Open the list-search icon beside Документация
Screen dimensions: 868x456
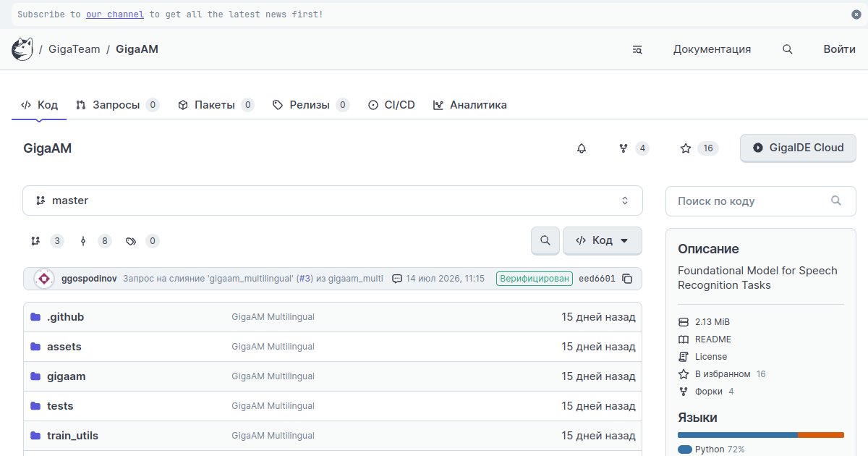click(637, 49)
